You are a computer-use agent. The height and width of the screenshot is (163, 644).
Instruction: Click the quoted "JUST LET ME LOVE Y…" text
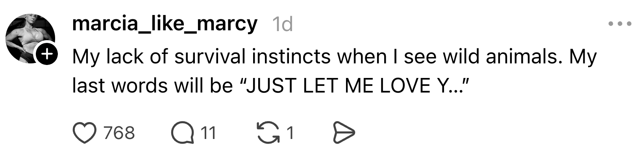[x=354, y=86]
